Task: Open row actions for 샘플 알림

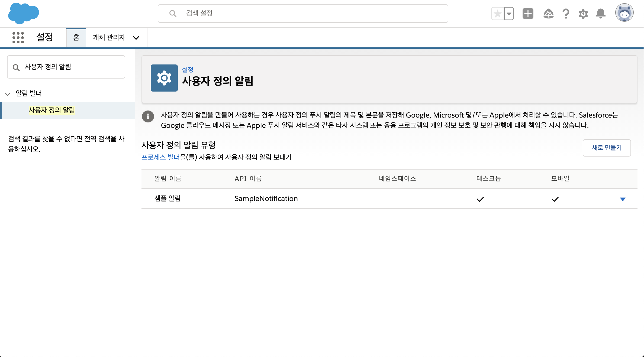Action: (x=623, y=199)
